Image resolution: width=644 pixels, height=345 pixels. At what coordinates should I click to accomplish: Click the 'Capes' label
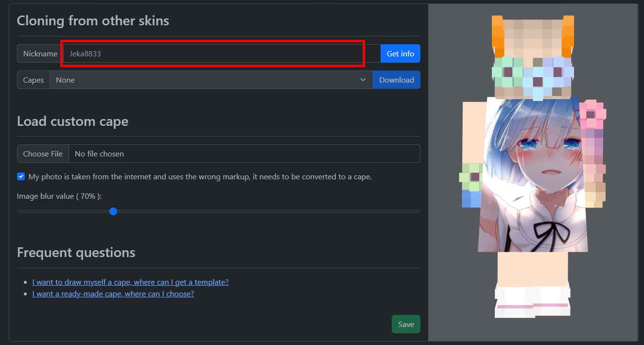click(x=34, y=80)
